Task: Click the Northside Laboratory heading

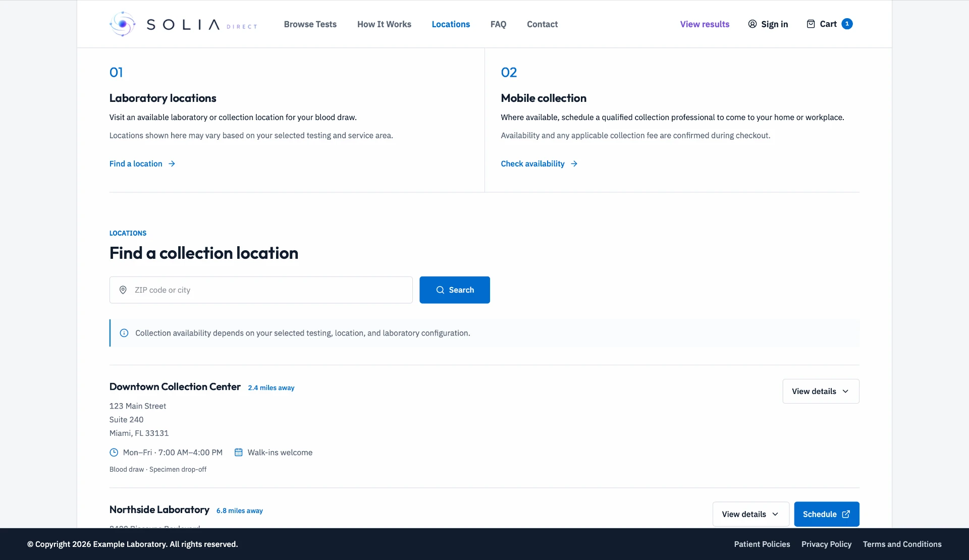Action: click(159, 510)
